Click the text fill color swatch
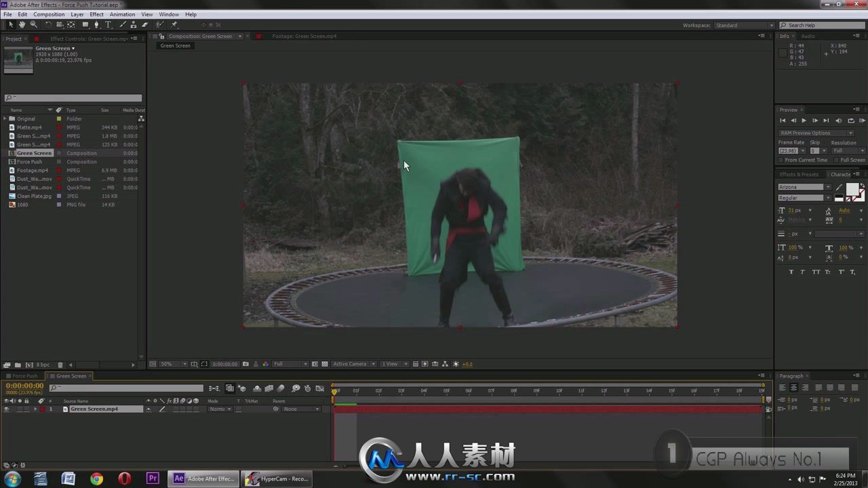Viewport: 868px width, 488px height. [852, 189]
